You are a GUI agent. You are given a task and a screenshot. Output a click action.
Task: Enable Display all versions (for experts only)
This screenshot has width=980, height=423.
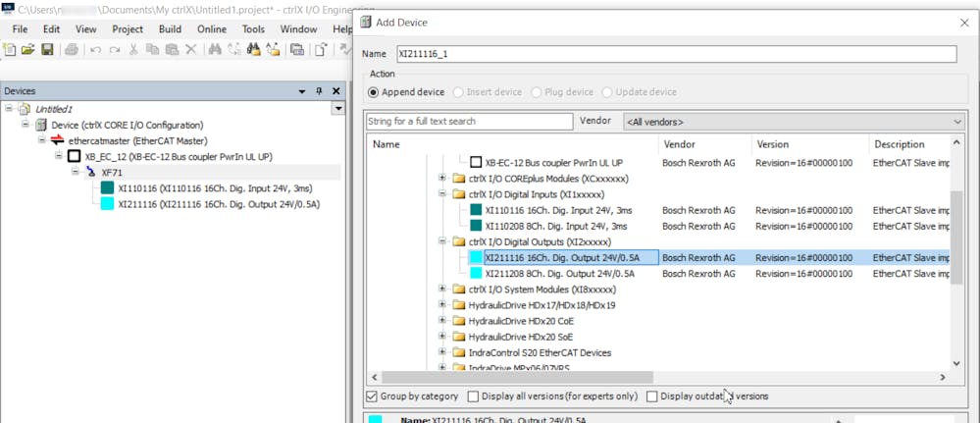474,397
